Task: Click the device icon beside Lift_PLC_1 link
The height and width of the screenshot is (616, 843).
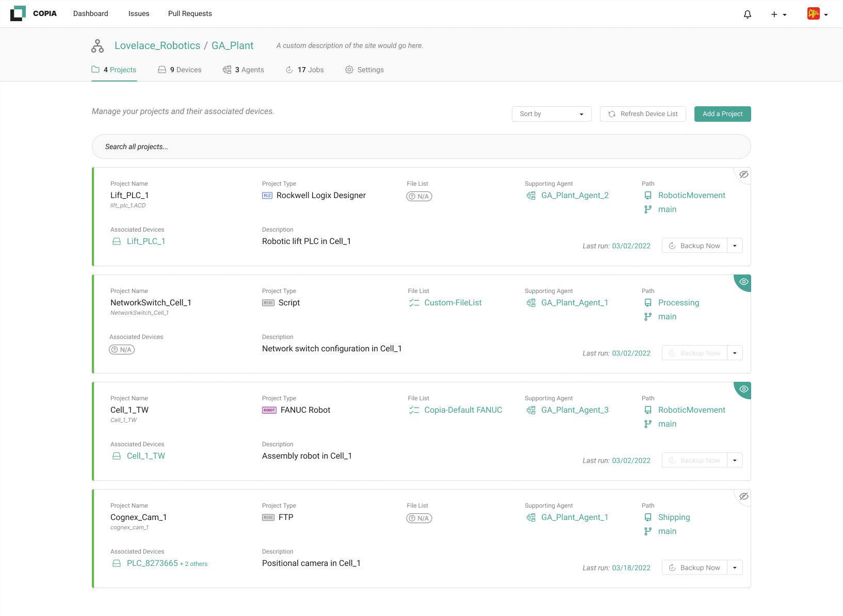Action: click(117, 241)
